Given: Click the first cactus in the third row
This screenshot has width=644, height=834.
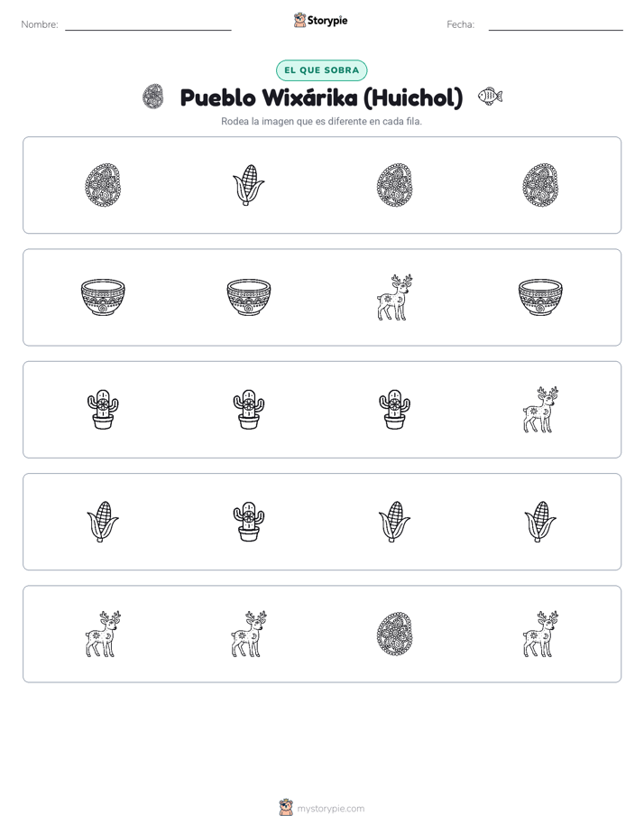Looking at the screenshot, I should coord(103,410).
